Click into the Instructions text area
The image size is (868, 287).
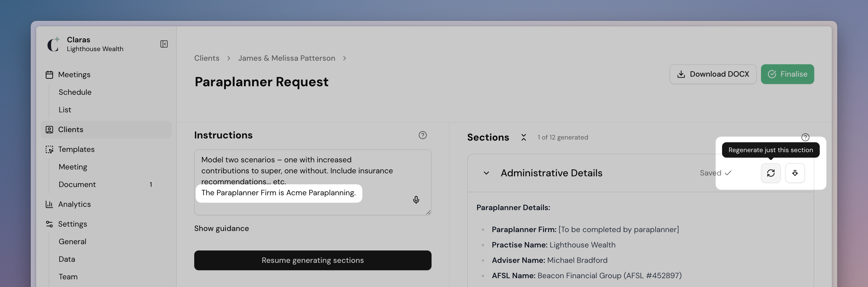[313, 182]
